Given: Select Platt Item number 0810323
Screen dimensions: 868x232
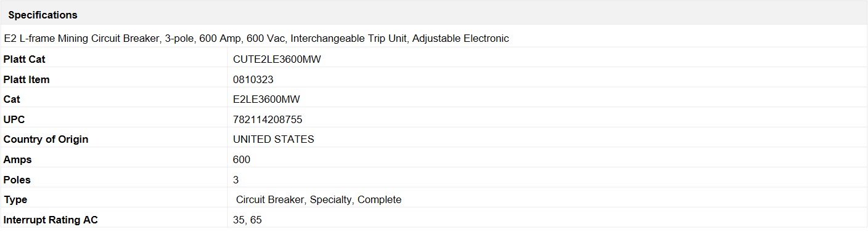Looking at the screenshot, I should click(x=253, y=79).
